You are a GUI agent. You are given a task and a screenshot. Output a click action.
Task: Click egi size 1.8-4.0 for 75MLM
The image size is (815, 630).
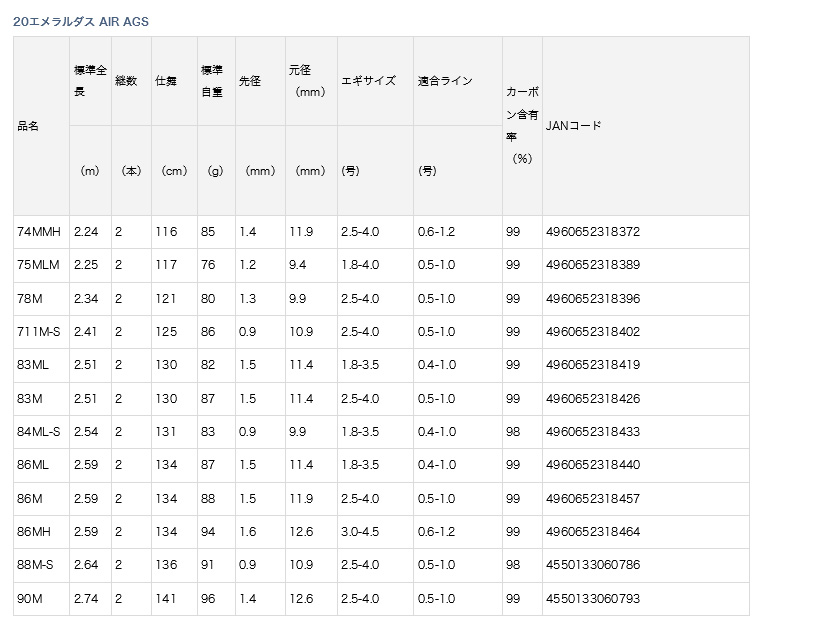tap(360, 265)
